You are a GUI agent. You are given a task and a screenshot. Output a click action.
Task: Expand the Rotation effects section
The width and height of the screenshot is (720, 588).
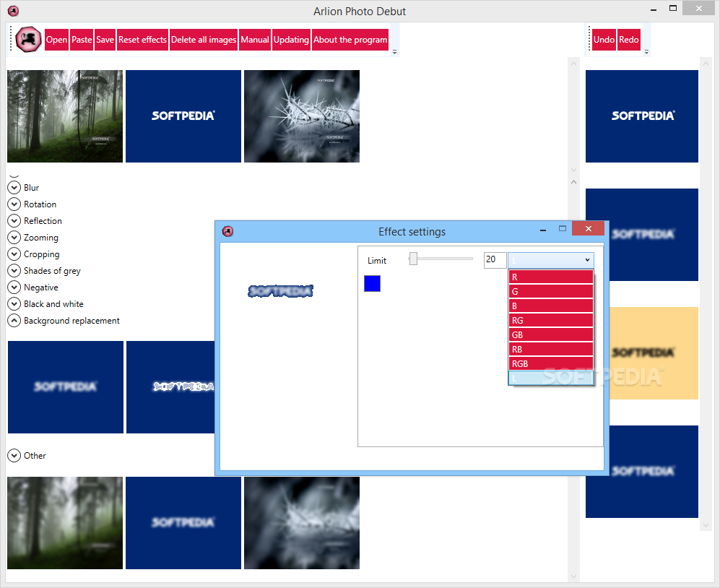pos(14,204)
